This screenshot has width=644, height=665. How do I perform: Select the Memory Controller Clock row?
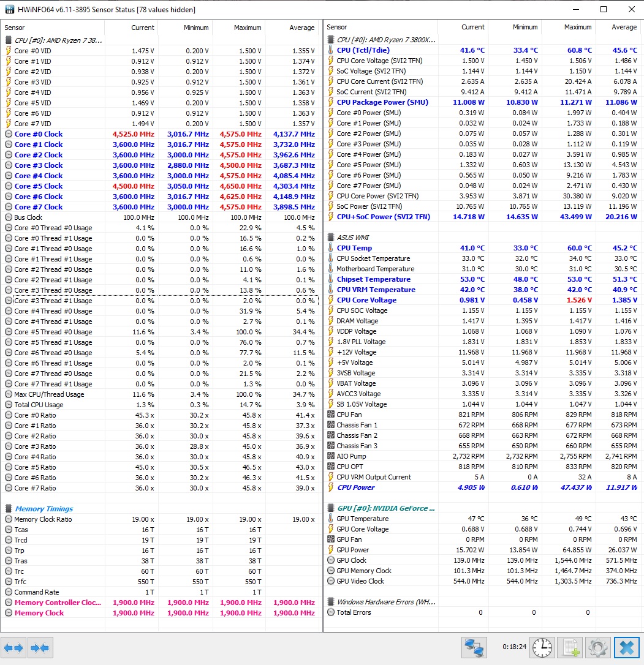160,602
